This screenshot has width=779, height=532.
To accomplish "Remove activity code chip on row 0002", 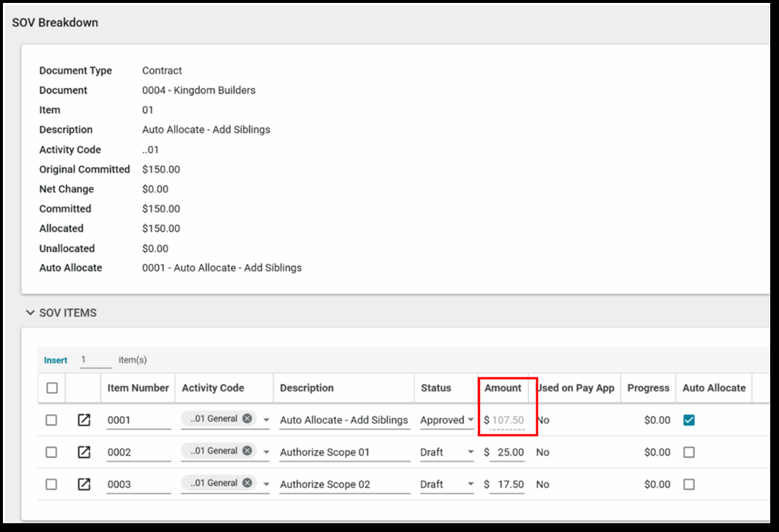I will coord(248,451).
